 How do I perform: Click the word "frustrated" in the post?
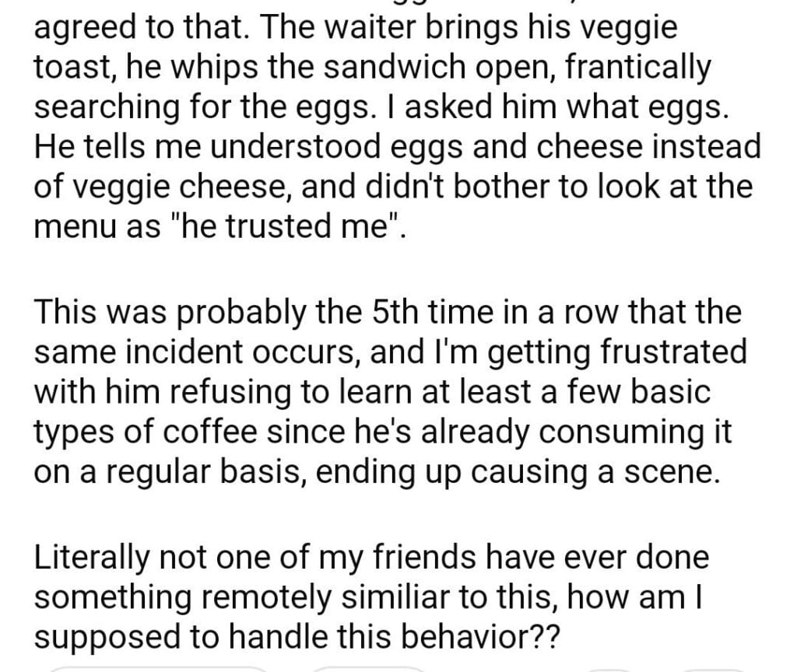(x=669, y=352)
